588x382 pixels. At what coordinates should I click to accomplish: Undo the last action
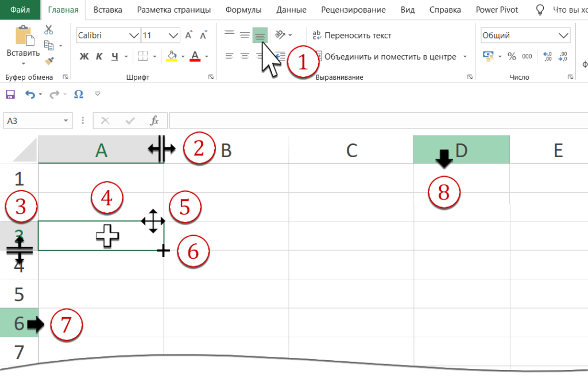[30, 94]
